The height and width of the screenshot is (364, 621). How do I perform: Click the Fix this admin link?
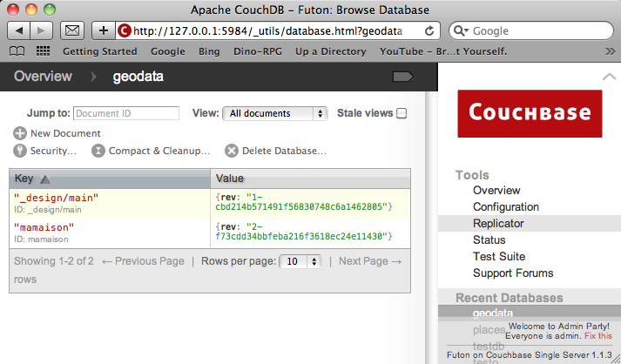click(597, 335)
